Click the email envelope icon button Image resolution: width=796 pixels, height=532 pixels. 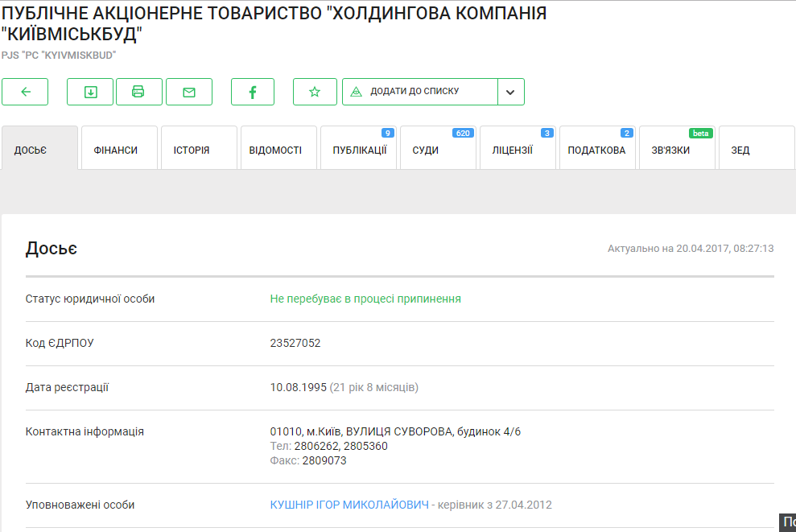pos(189,92)
